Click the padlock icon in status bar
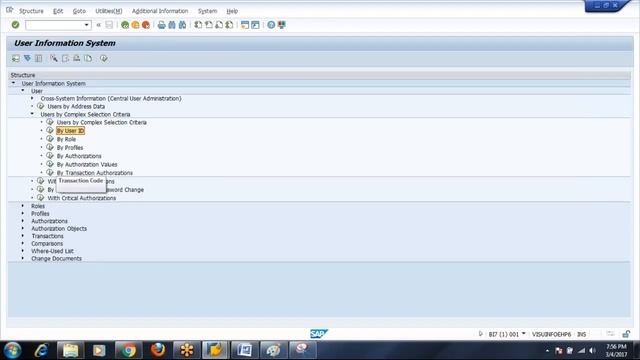The image size is (640, 360). click(626, 334)
